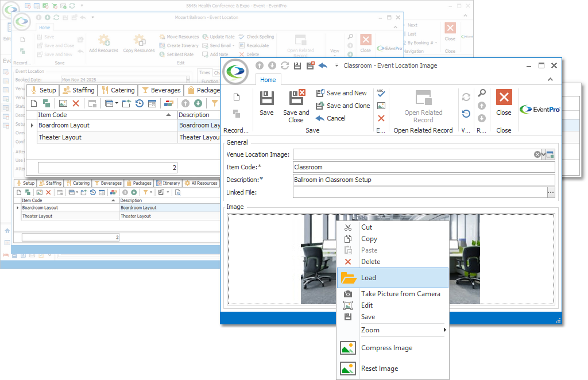Image resolution: width=588 pixels, height=380 pixels.
Task: Choose Copy from the image context menu
Action: coord(393,239)
